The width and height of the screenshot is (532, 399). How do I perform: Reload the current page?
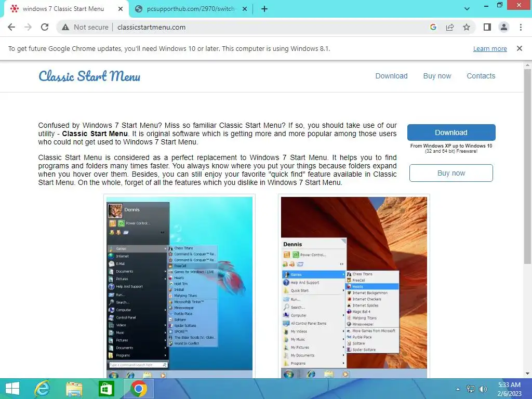point(45,27)
